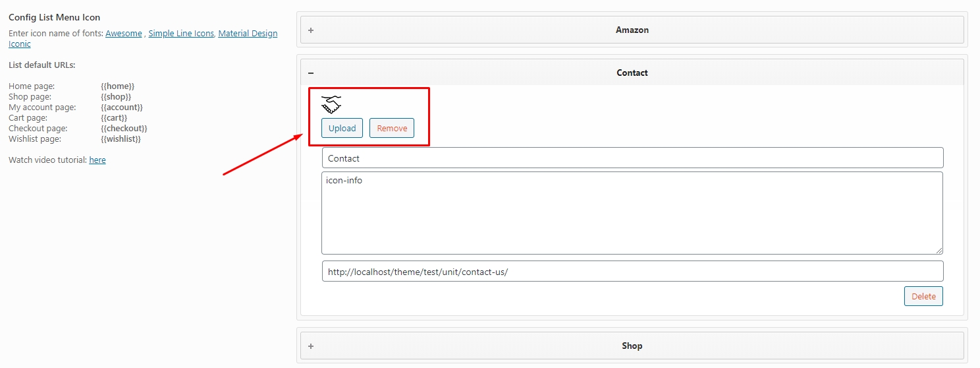Open the Material Design Iconic link
The height and width of the screenshot is (368, 980).
(x=248, y=34)
